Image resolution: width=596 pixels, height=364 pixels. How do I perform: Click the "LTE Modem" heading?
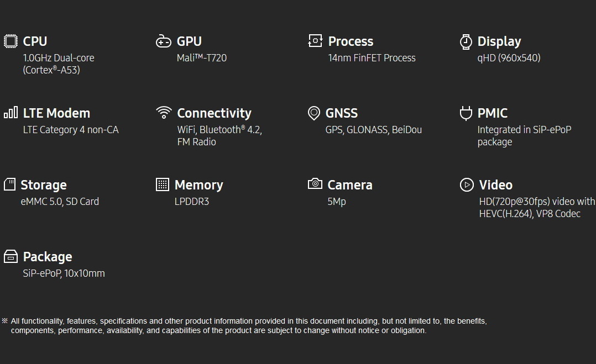tap(56, 113)
